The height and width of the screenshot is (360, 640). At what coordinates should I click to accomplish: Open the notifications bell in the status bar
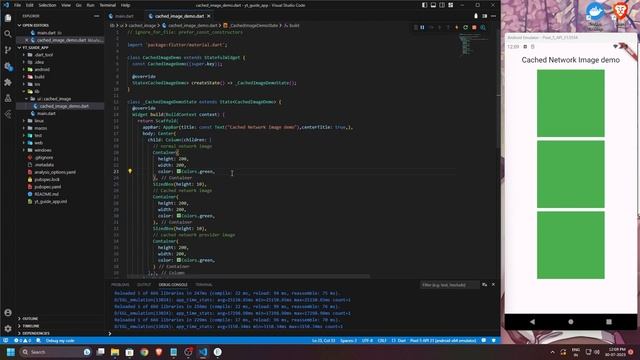pos(493,340)
